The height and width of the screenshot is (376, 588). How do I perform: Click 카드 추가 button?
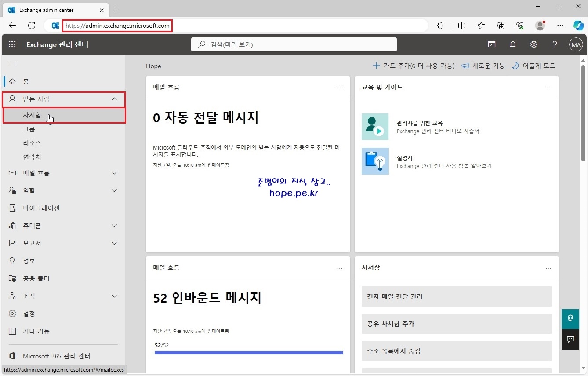414,66
